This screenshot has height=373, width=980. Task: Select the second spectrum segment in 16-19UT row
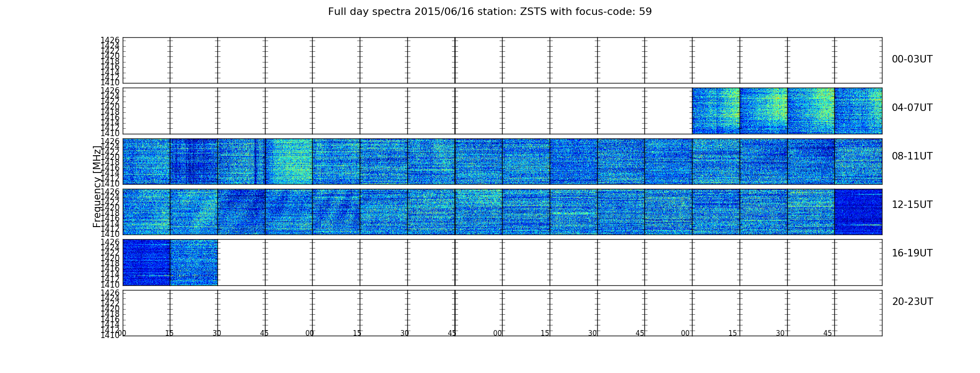[x=194, y=262]
